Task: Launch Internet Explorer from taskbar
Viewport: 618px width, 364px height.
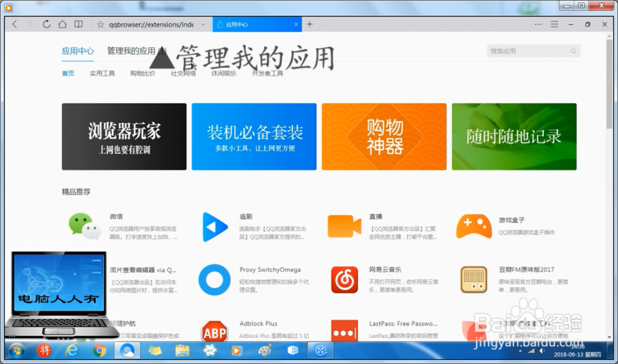Action: click(x=72, y=350)
